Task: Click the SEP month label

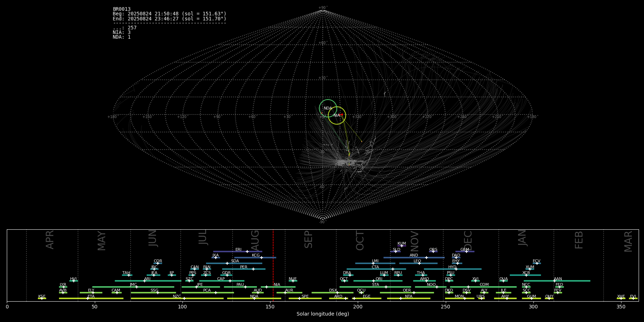Action: click(308, 239)
